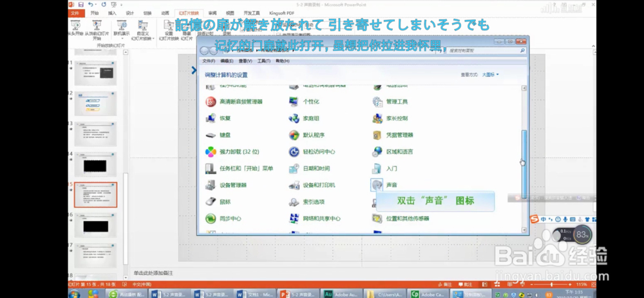The width and height of the screenshot is (644, 298).
Task: Click the notes area 单击此处添加备注
Action: [x=154, y=273]
